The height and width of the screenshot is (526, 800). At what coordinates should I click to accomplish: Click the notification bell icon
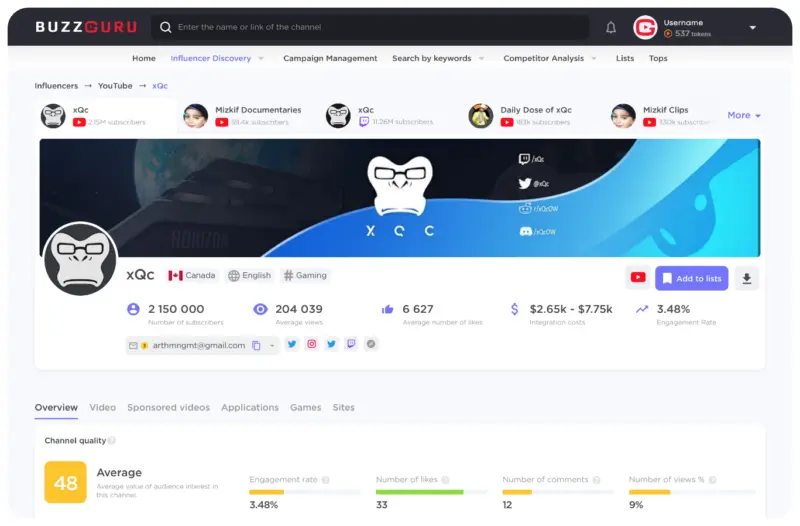[611, 28]
